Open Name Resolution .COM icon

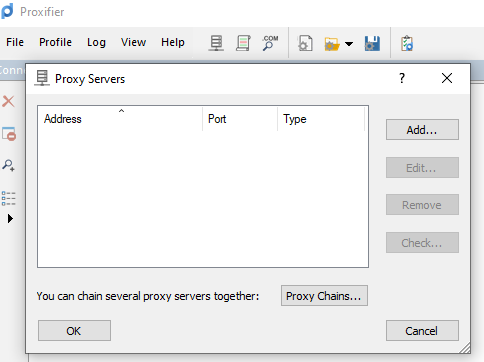[x=270, y=43]
